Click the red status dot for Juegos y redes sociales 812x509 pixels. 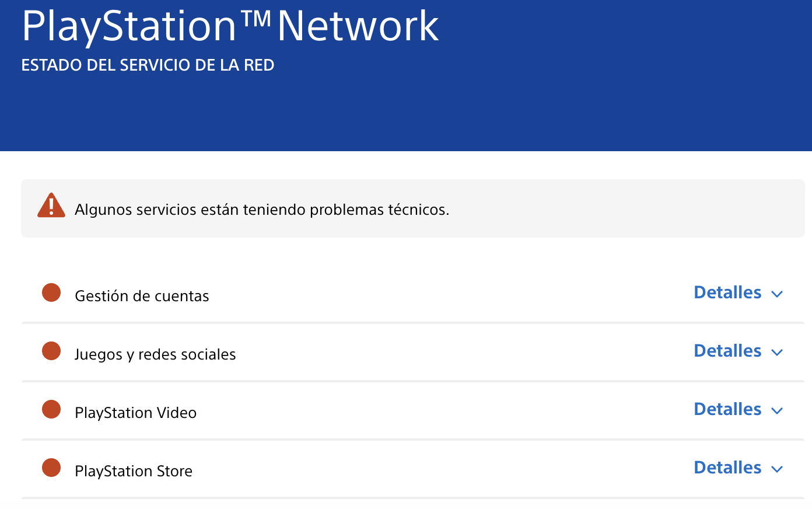51,351
